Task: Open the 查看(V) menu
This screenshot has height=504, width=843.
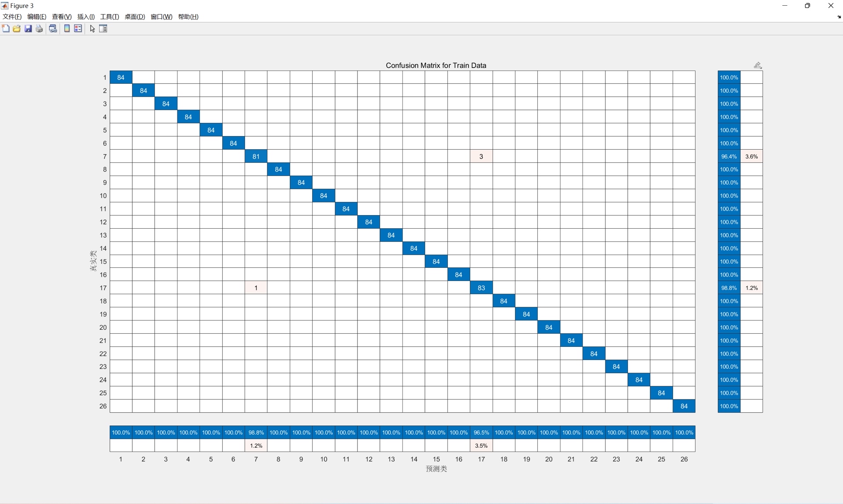Action: coord(61,17)
